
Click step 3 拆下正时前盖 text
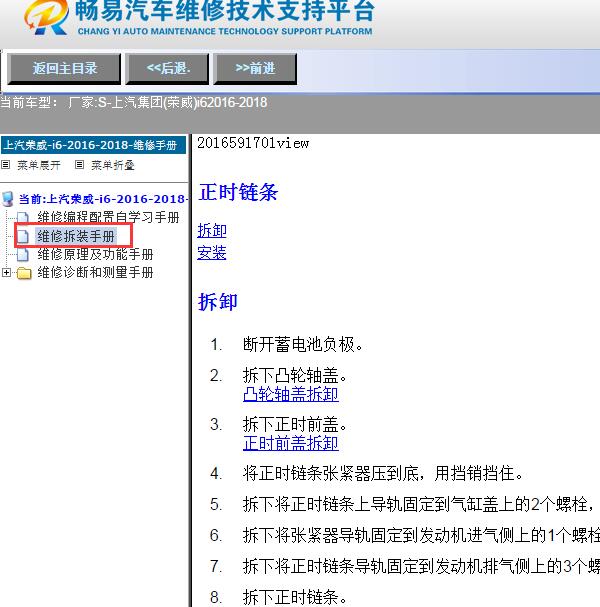pos(295,424)
